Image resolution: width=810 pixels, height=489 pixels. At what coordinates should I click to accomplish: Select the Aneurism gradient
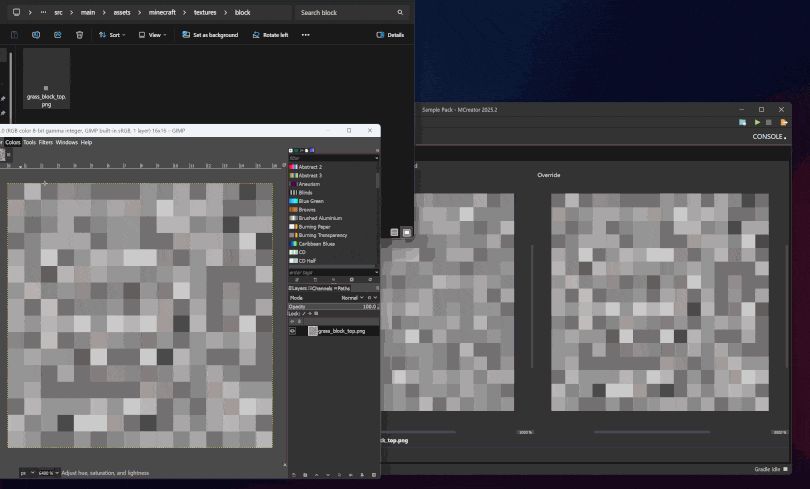332,184
